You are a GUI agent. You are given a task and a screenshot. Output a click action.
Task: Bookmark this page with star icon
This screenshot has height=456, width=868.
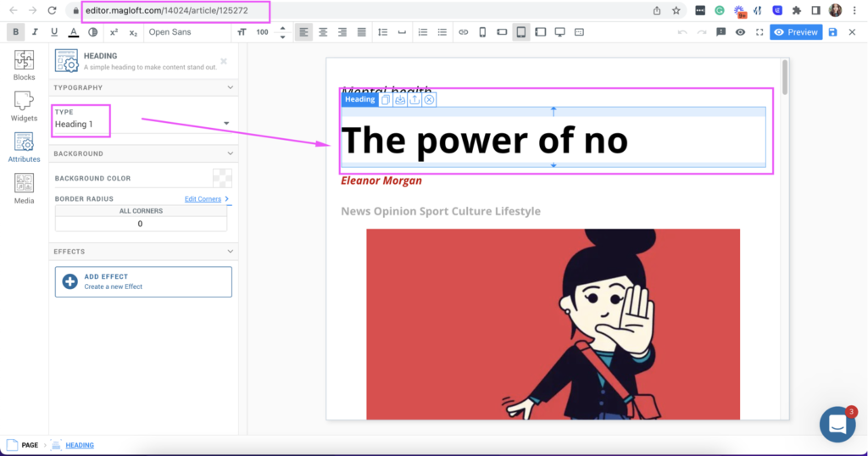[x=676, y=10]
